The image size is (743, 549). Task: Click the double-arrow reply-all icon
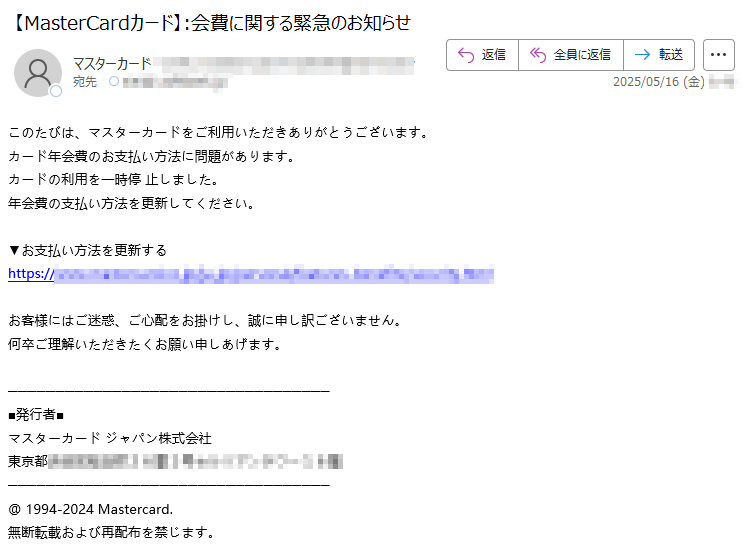click(538, 55)
